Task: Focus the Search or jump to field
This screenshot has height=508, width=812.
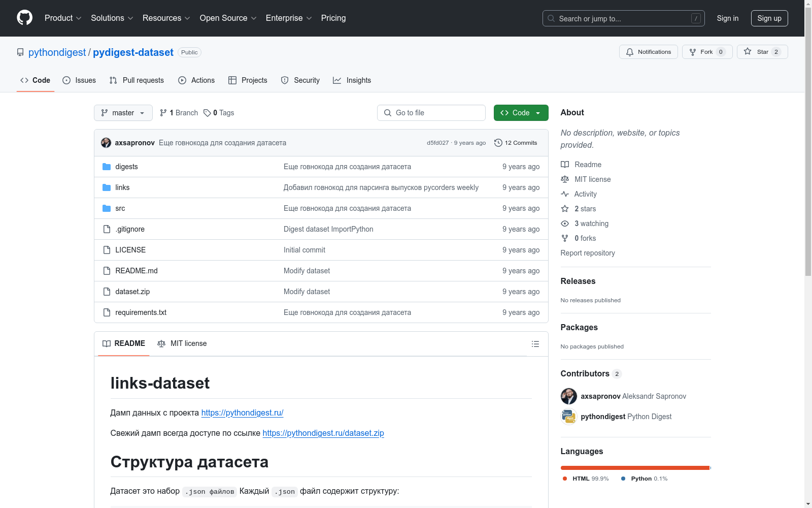Action: tap(623, 18)
